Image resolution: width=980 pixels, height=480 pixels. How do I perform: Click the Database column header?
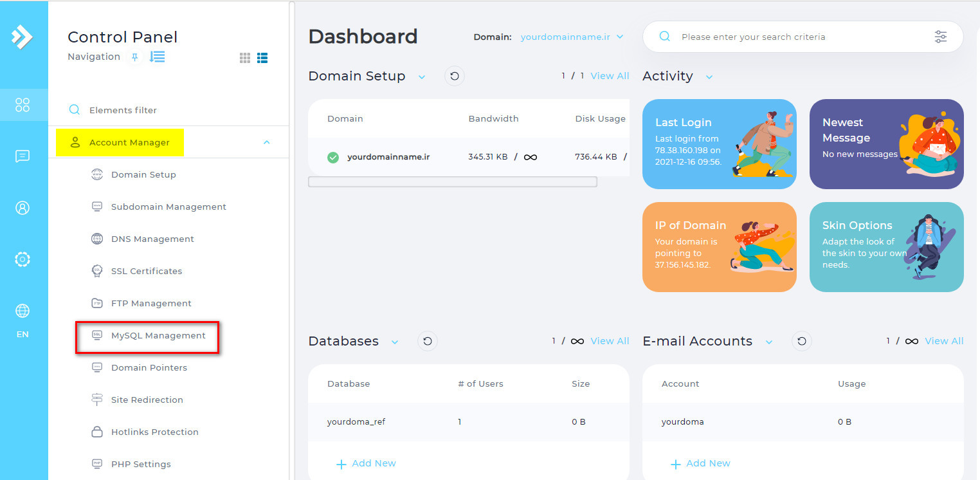coord(349,383)
